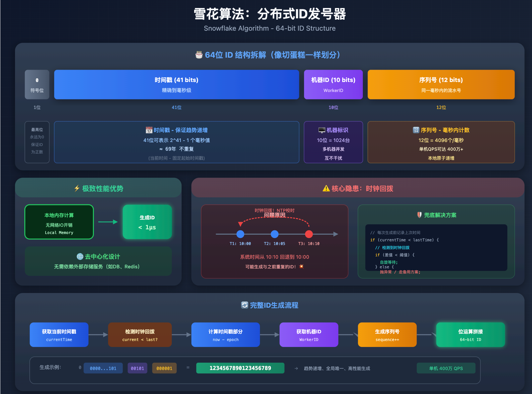Click the orange 序列号 (12 bits) block

pyautogui.click(x=441, y=85)
